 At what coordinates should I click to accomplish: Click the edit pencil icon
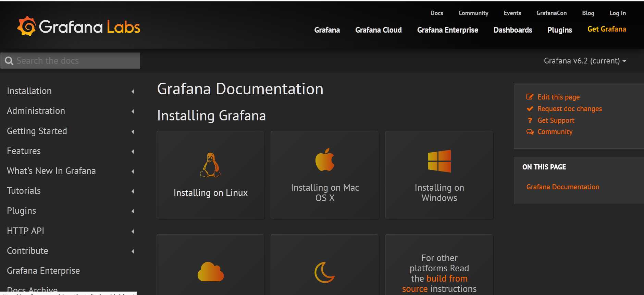pyautogui.click(x=530, y=97)
